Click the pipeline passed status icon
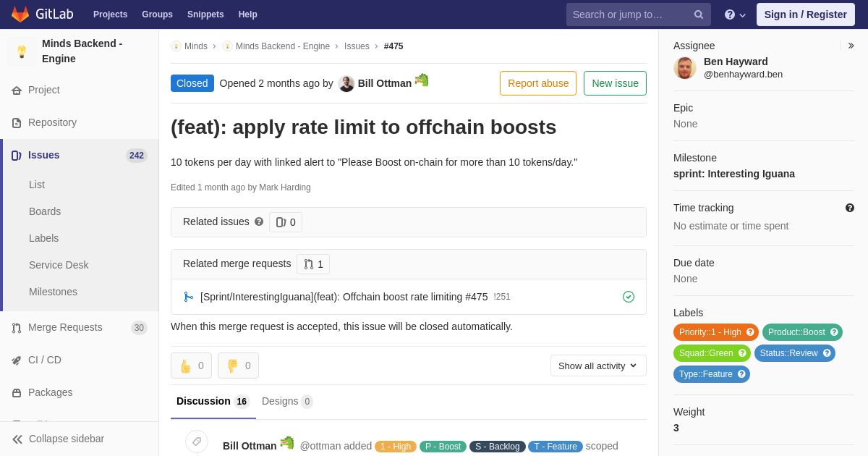This screenshot has height=456, width=868. (629, 297)
